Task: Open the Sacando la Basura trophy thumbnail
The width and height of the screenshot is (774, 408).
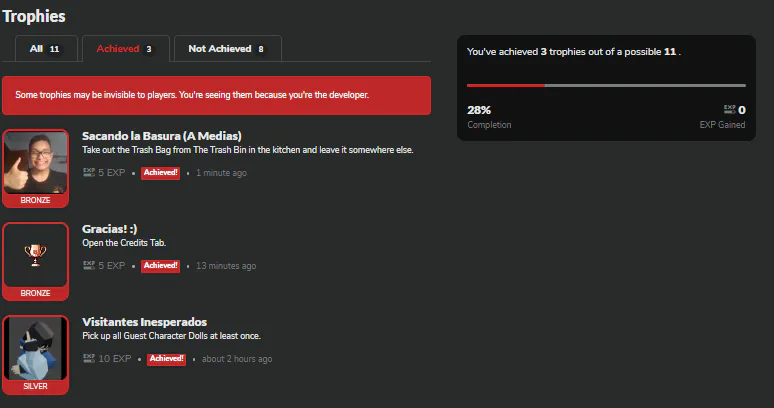Action: pyautogui.click(x=35, y=162)
